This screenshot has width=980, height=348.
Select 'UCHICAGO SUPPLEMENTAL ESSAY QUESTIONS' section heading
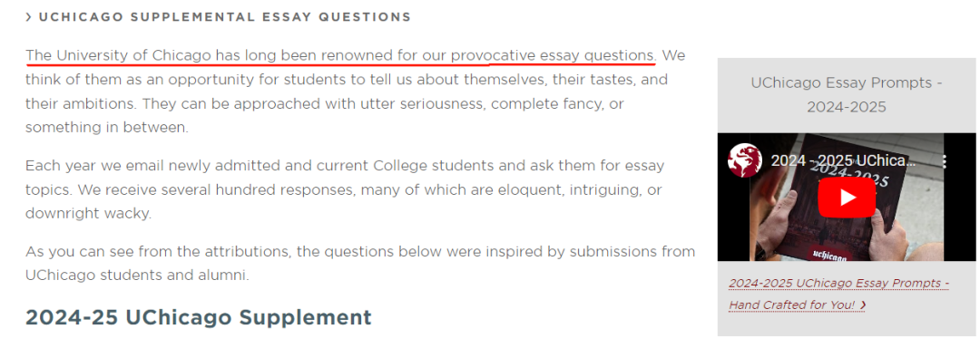[x=224, y=17]
